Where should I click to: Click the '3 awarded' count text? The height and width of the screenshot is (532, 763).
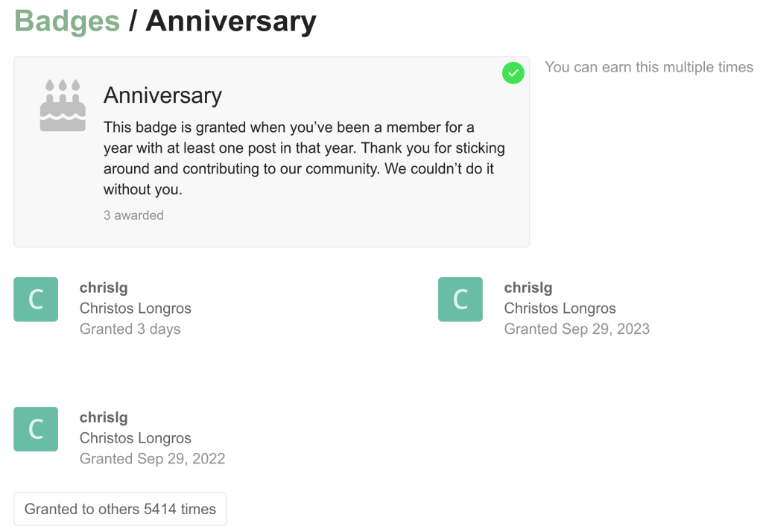coord(133,215)
